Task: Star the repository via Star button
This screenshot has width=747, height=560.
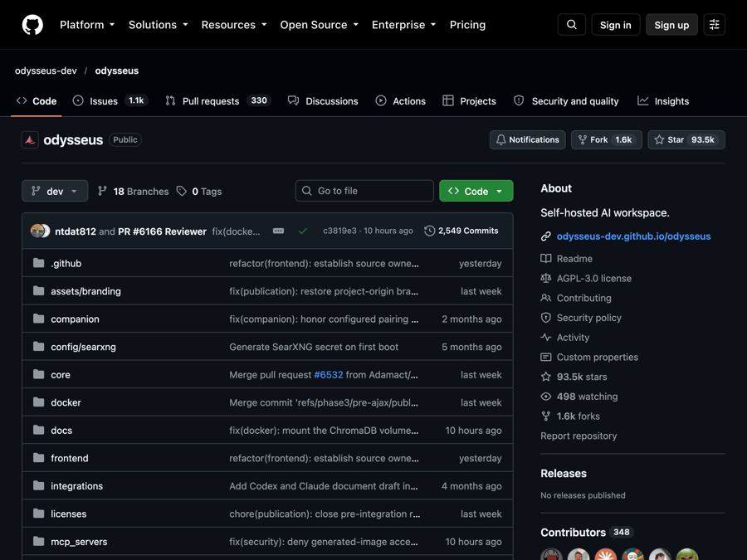Action: coord(686,139)
